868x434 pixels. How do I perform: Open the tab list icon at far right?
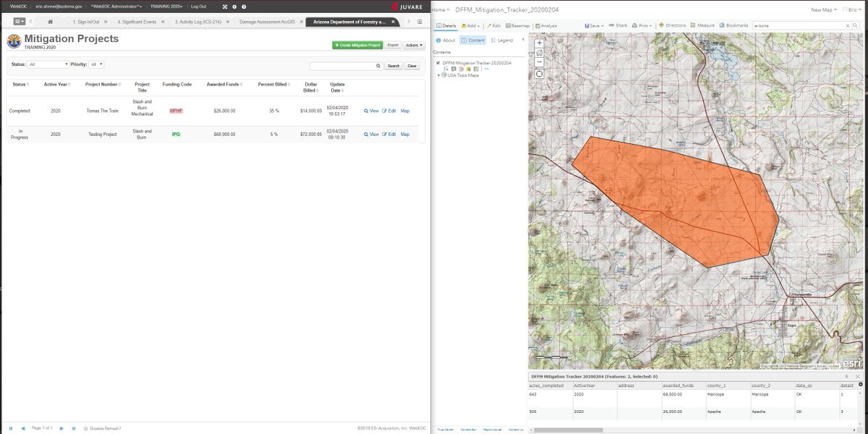(420, 22)
